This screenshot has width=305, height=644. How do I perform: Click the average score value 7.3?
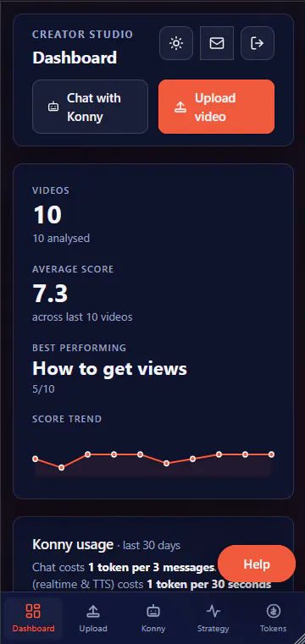(50, 294)
